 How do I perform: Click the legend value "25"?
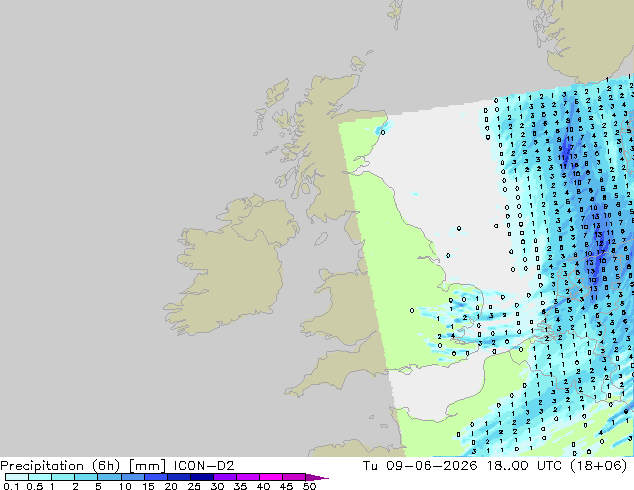point(194,486)
